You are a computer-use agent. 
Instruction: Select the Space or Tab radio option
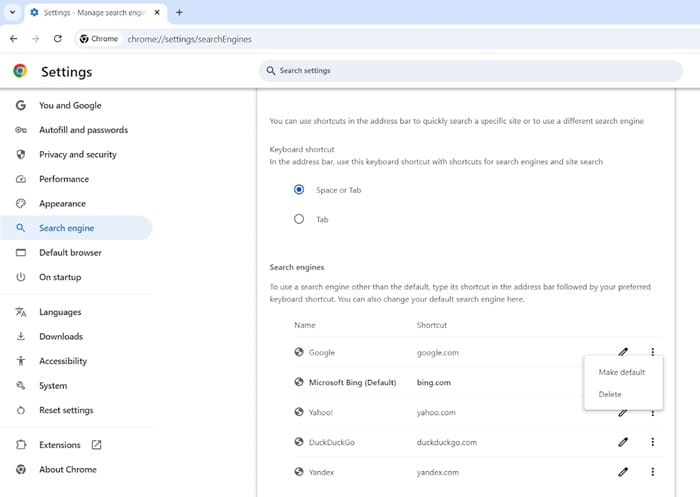coord(299,190)
